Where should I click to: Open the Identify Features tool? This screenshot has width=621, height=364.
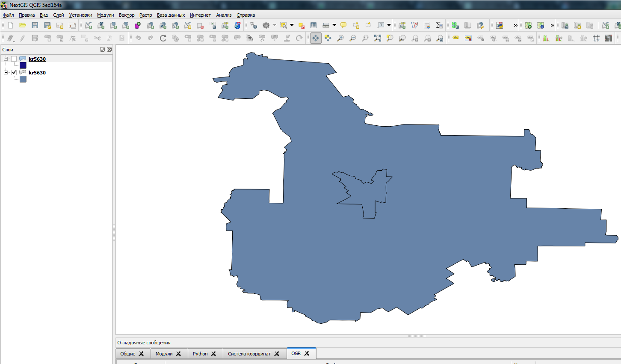(x=253, y=25)
